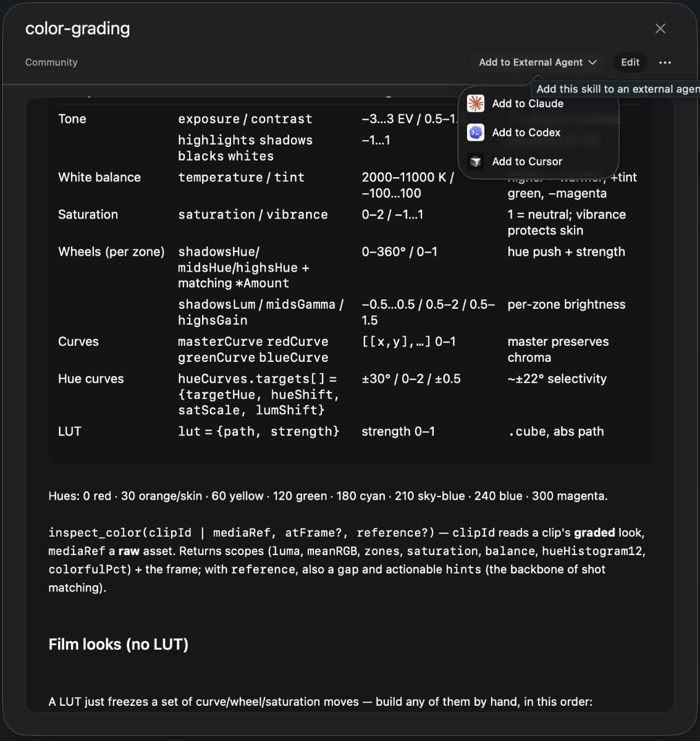
Task: Click the lut = {path, strength} cell
Action: tap(259, 432)
